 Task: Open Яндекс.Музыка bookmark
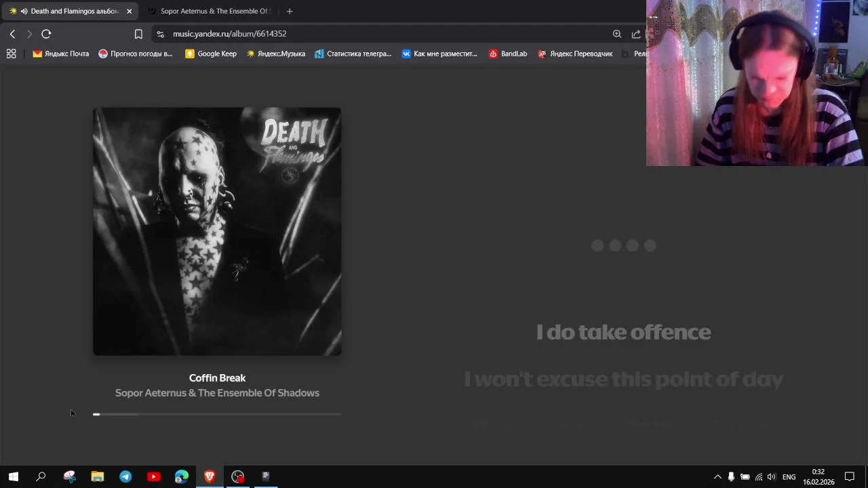[275, 54]
